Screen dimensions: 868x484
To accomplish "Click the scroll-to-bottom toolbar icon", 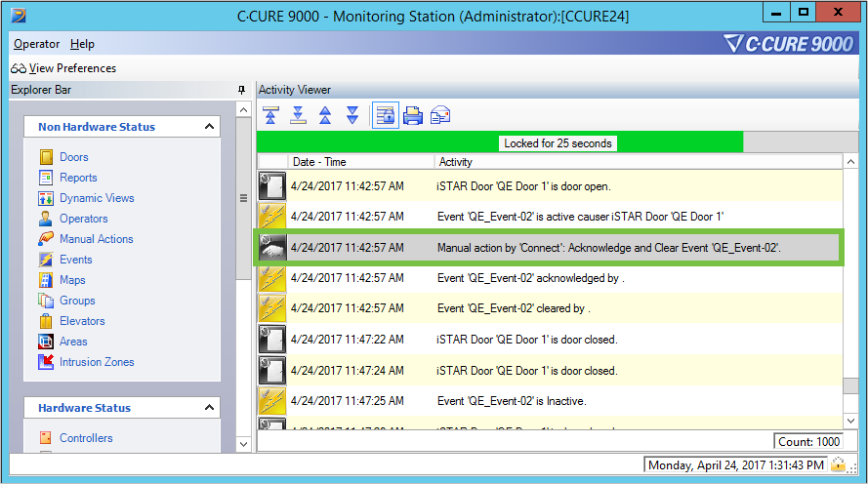I will 298,115.
